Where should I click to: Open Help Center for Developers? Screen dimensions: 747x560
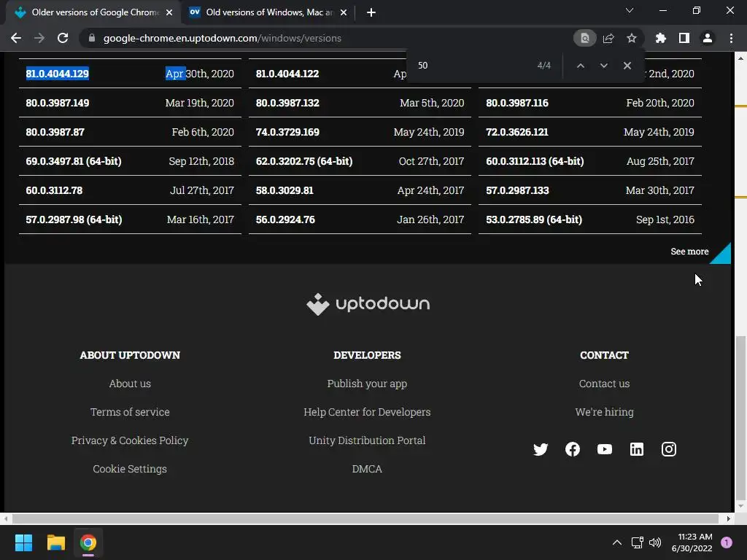point(367,412)
